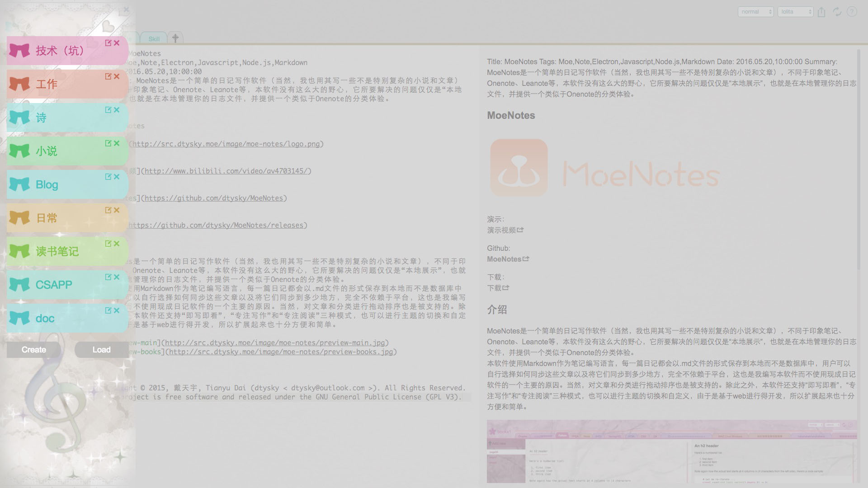Click the edit icon on 读书笔记 notebook
The width and height of the screenshot is (868, 488).
pyautogui.click(x=108, y=244)
